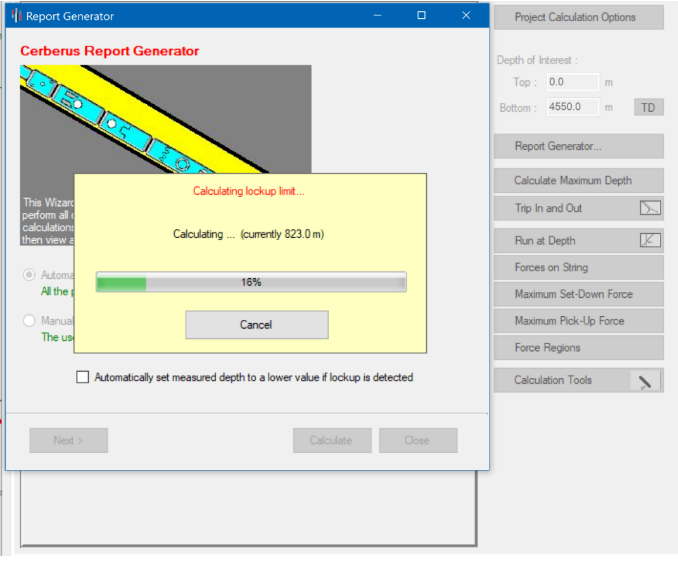Enable automatic measured depth lowering checkbox
678x564 pixels.
[x=83, y=377]
